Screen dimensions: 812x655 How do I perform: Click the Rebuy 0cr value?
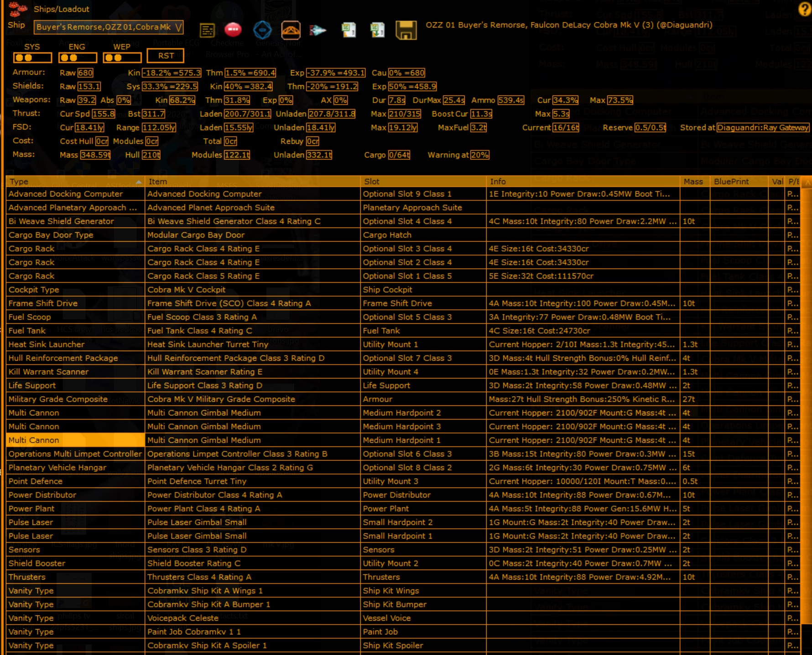pyautogui.click(x=312, y=141)
